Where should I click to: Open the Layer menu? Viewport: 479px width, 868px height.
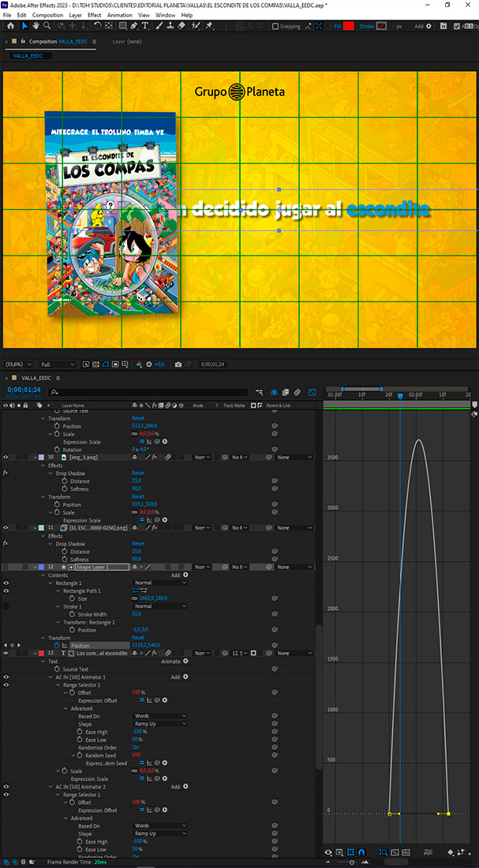point(75,15)
